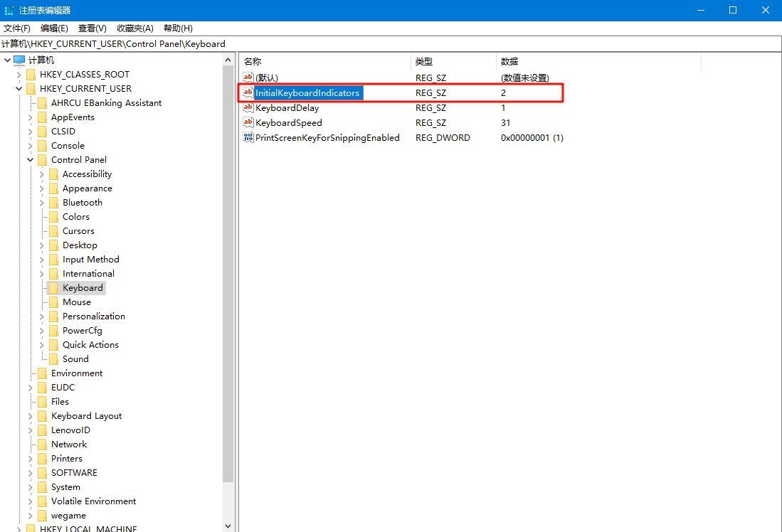Expand the Accessibility key arrow
Screen dimensions: 782x532
click(x=42, y=174)
